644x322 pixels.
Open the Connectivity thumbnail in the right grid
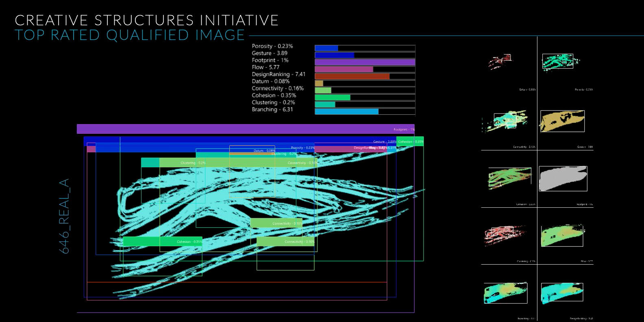click(505, 121)
